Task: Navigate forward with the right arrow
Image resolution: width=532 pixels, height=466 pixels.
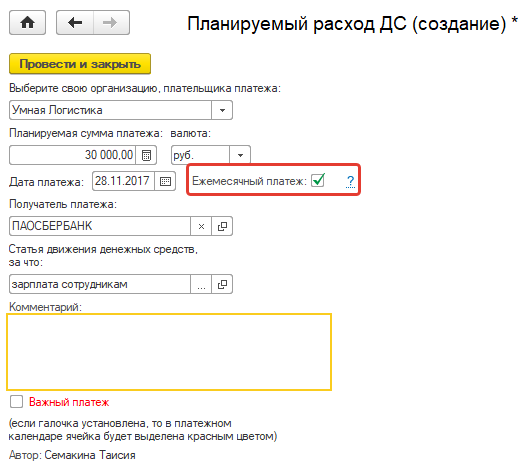Action: click(x=111, y=23)
